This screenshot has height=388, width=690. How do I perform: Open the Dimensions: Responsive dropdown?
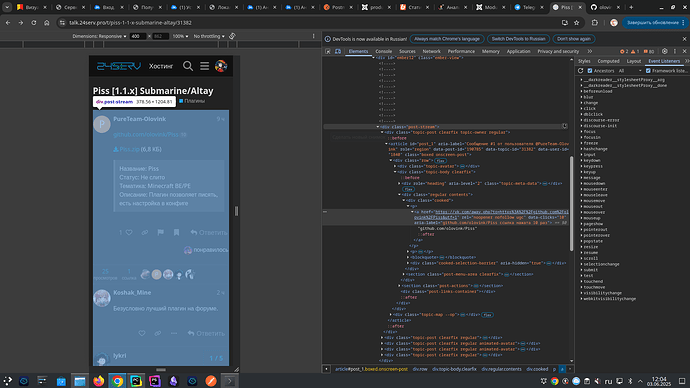[x=99, y=36]
